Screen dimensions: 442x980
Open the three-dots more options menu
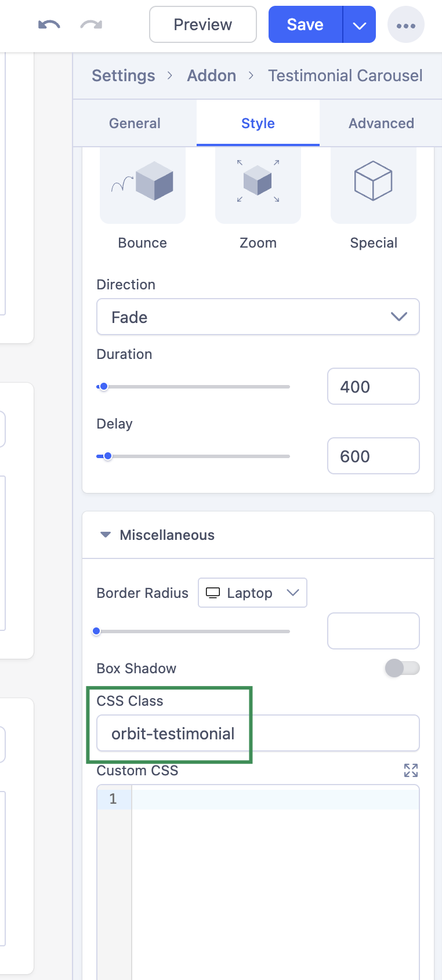pyautogui.click(x=406, y=25)
